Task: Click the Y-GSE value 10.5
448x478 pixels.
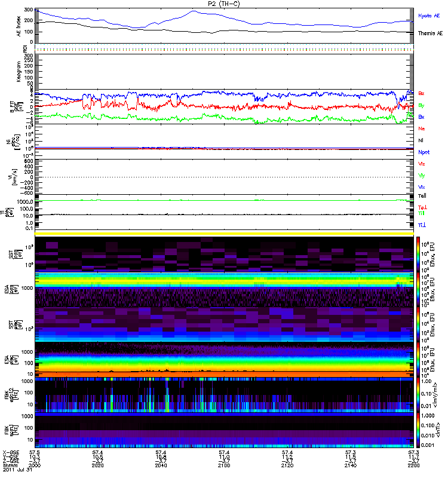Action: [97, 457]
